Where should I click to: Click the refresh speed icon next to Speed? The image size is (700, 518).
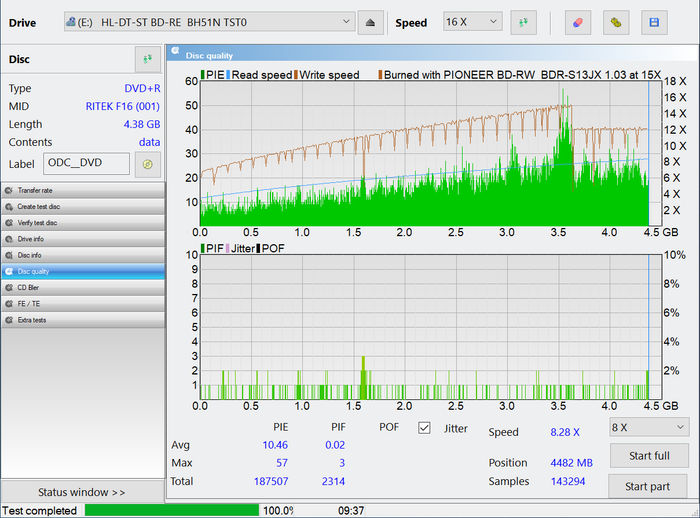(x=522, y=22)
